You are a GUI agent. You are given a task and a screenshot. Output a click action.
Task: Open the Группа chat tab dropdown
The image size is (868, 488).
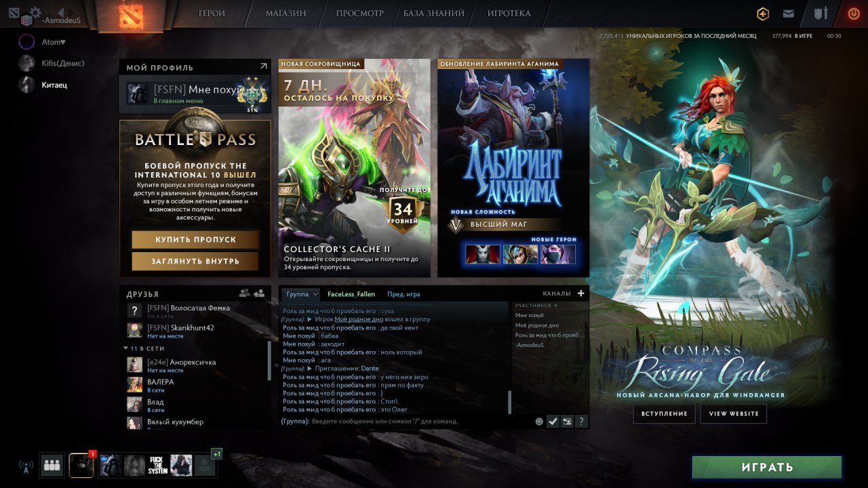[301, 294]
